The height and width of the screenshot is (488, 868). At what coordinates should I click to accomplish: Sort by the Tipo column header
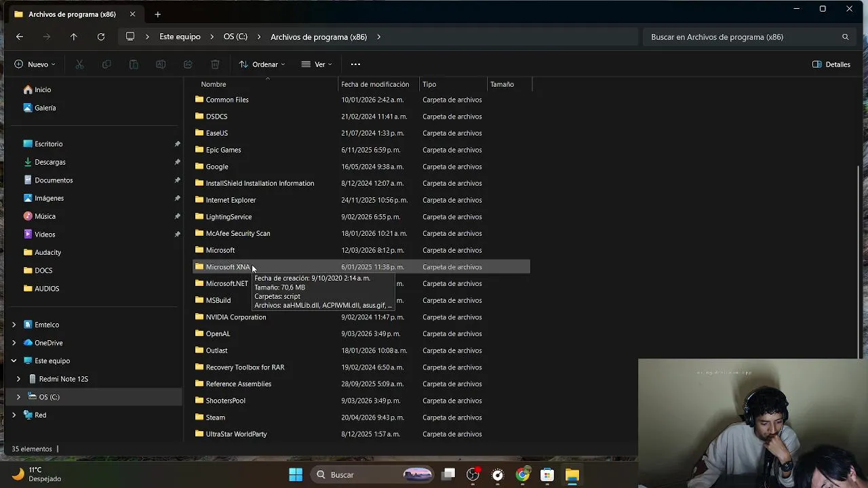click(x=429, y=84)
